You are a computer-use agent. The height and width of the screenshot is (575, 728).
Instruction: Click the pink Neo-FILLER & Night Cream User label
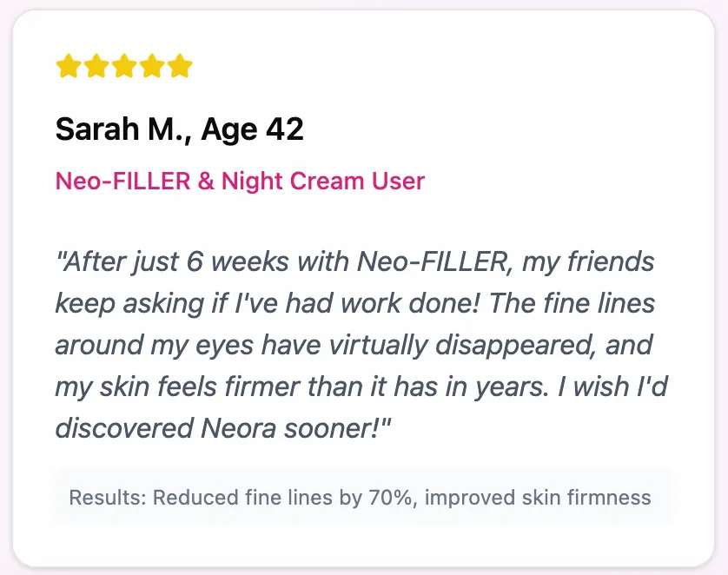[x=240, y=181]
